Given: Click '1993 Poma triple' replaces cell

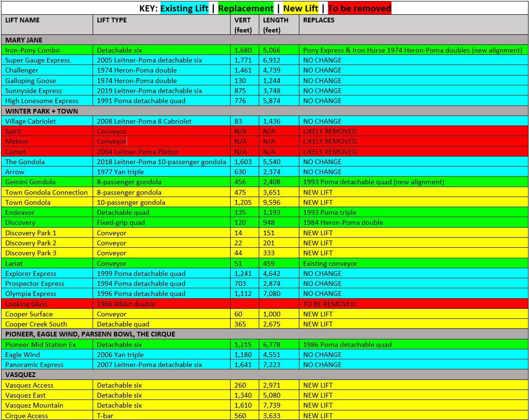Looking at the screenshot, I should click(413, 212).
